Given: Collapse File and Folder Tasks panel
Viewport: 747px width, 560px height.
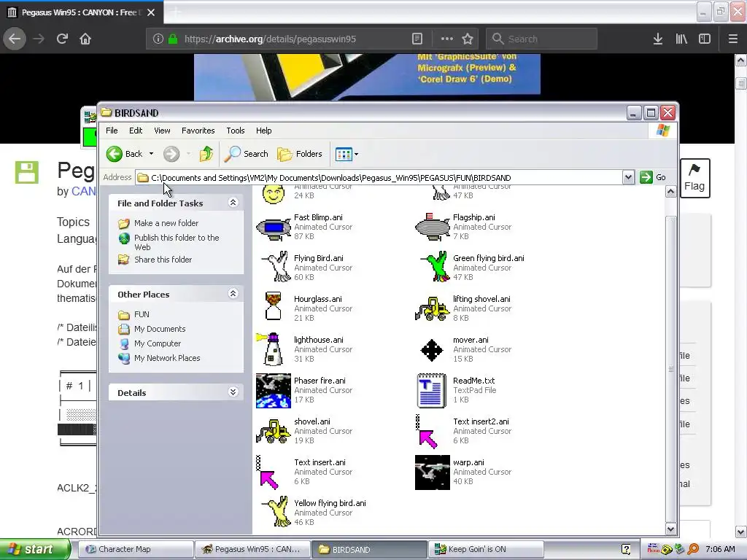Looking at the screenshot, I should coord(233,203).
